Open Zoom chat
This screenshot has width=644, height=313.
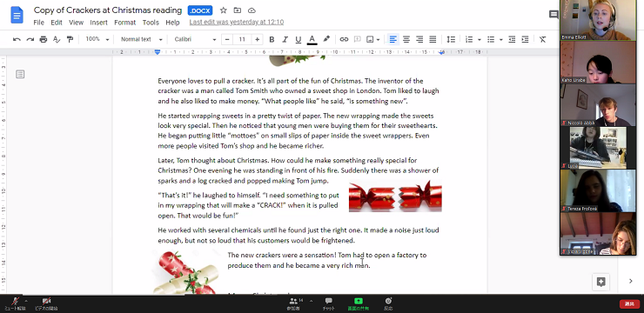(x=329, y=304)
